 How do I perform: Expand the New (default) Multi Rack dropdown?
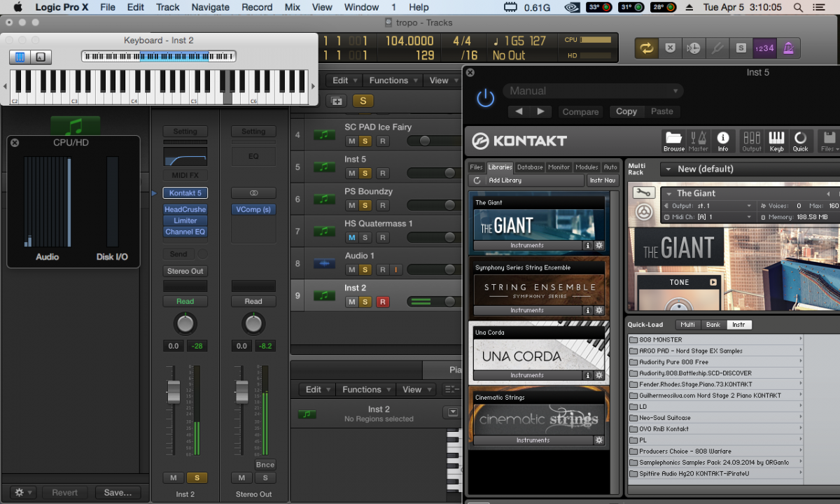668,169
